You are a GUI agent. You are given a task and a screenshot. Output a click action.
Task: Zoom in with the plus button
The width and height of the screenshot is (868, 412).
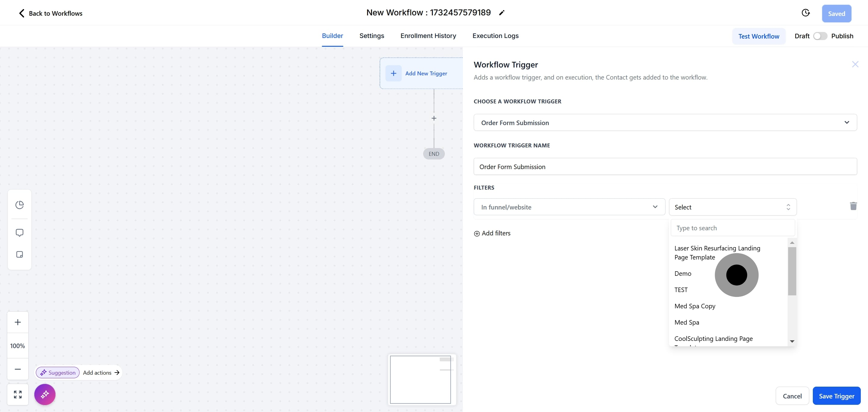click(18, 322)
